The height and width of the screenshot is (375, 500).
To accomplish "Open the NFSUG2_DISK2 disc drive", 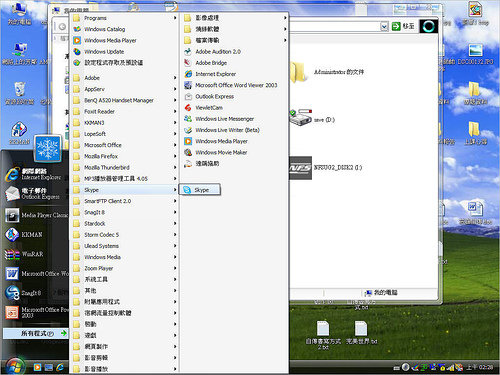I will click(325, 168).
